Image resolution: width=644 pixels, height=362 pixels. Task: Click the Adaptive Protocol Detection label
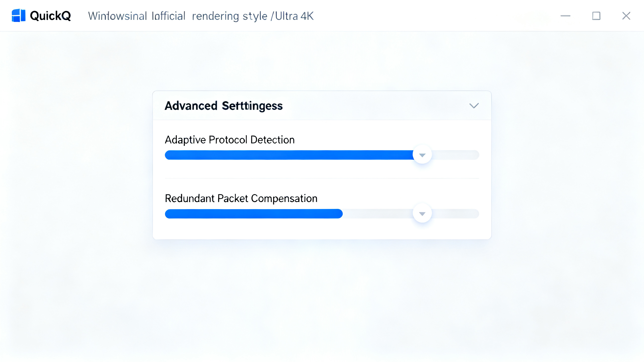pos(230,140)
